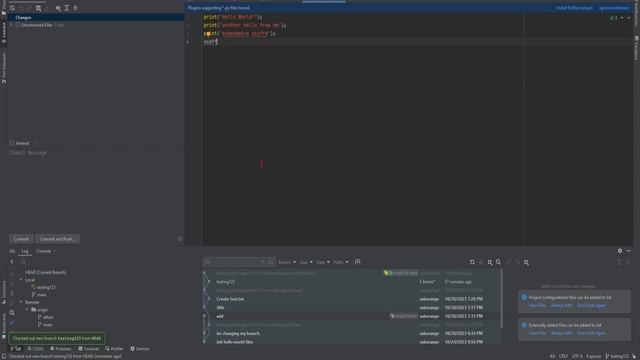Click CRLF line separator in status bar
Screen dimensions: 640x360
[x=563, y=356]
